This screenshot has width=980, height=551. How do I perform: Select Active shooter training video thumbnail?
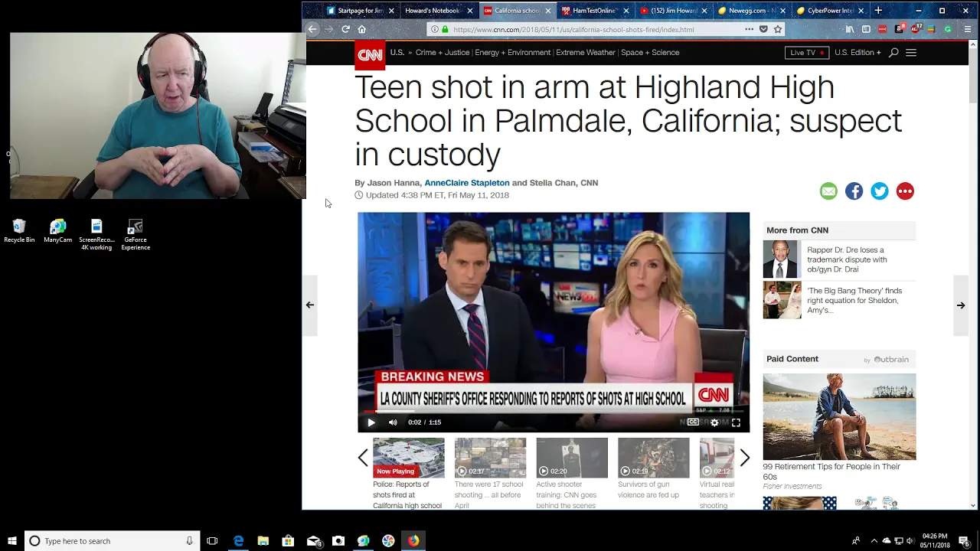coord(572,458)
